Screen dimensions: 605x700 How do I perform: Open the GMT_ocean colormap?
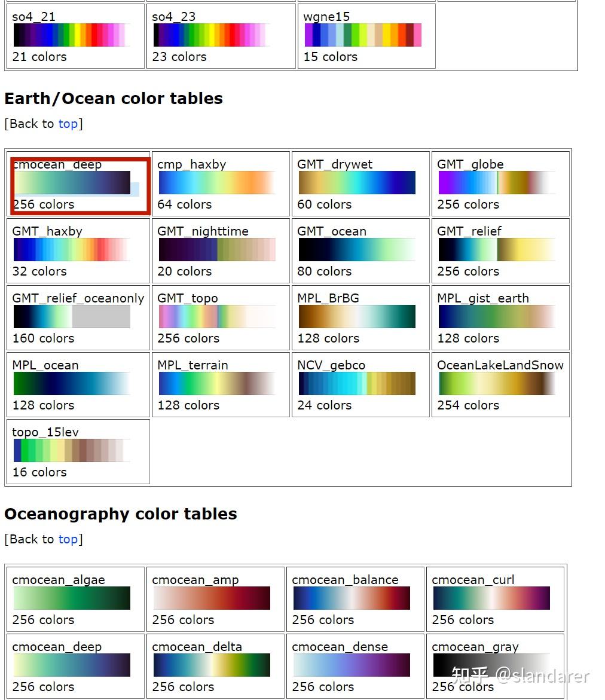pyautogui.click(x=356, y=249)
